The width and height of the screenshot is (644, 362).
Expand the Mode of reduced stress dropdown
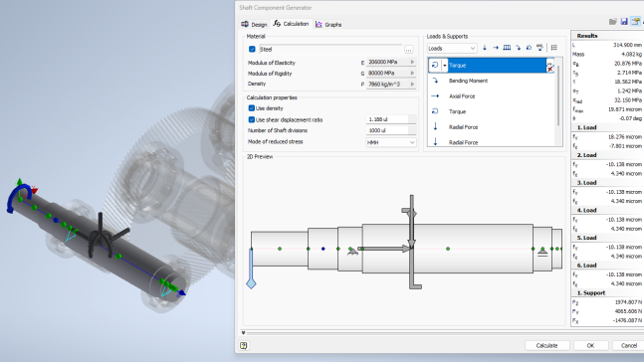pos(390,142)
